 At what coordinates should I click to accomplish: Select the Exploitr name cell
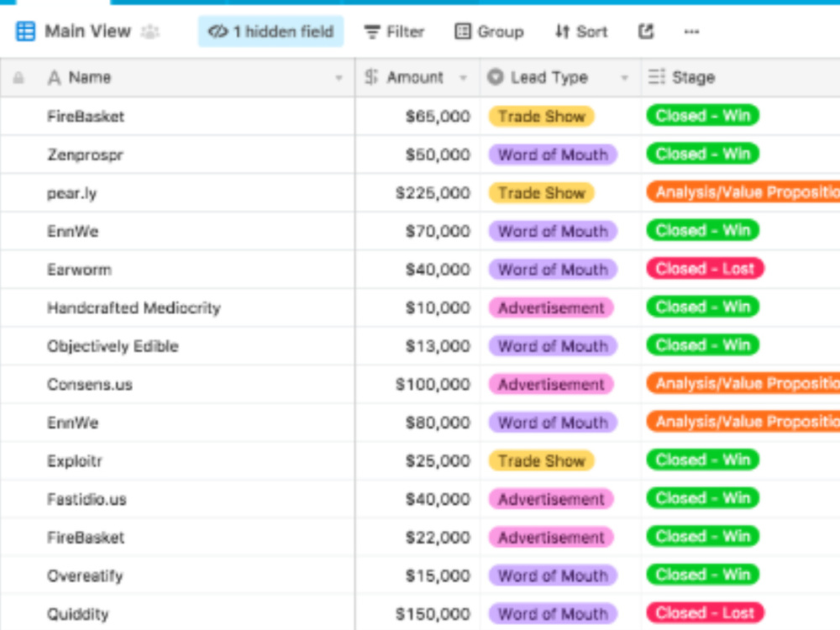coord(177,460)
